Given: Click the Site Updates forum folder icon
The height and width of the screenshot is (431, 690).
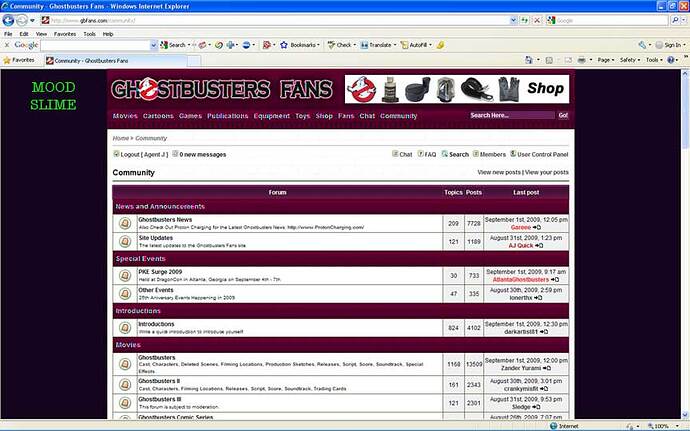Looking at the screenshot, I should coord(125,242).
